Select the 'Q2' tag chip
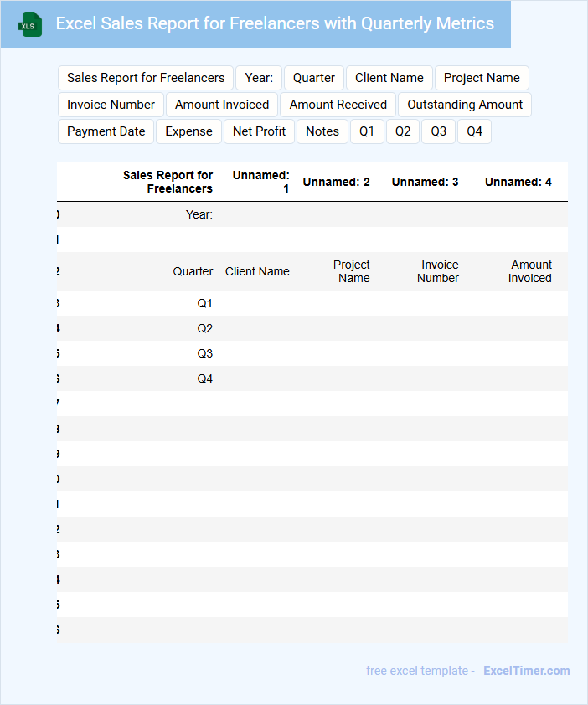Image resolution: width=588 pixels, height=705 pixels. pos(403,131)
